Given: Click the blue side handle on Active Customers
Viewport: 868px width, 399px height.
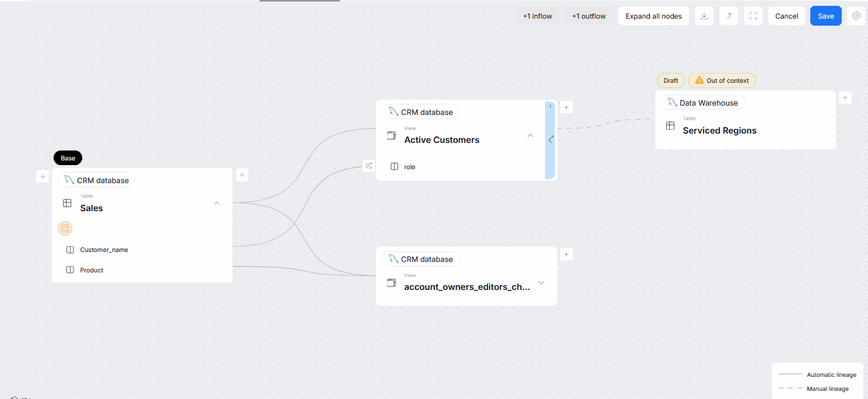Looking at the screenshot, I should [x=550, y=140].
